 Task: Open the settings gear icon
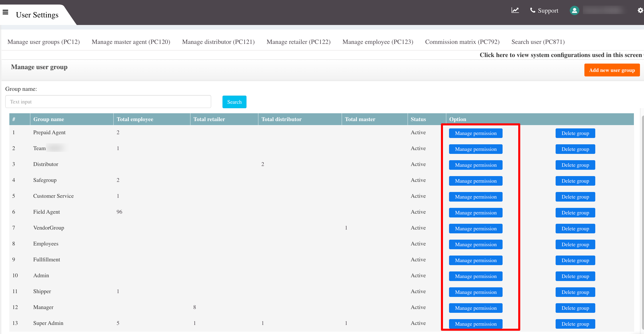click(640, 10)
